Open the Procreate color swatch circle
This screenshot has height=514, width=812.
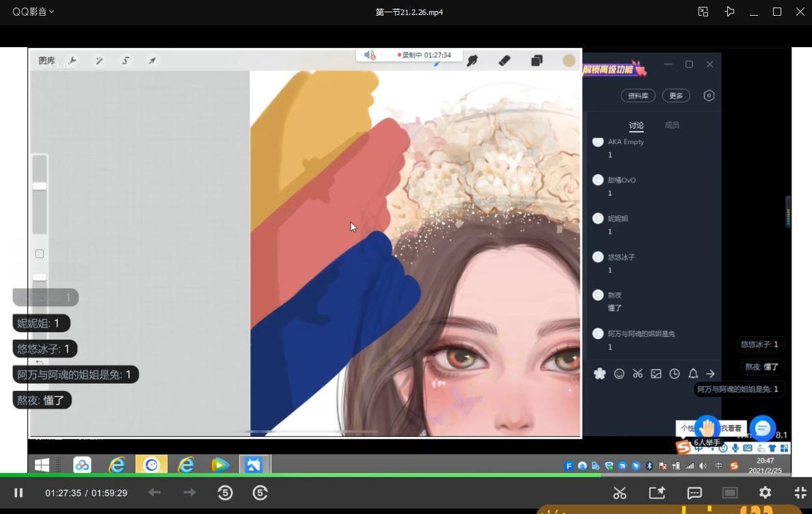(569, 61)
